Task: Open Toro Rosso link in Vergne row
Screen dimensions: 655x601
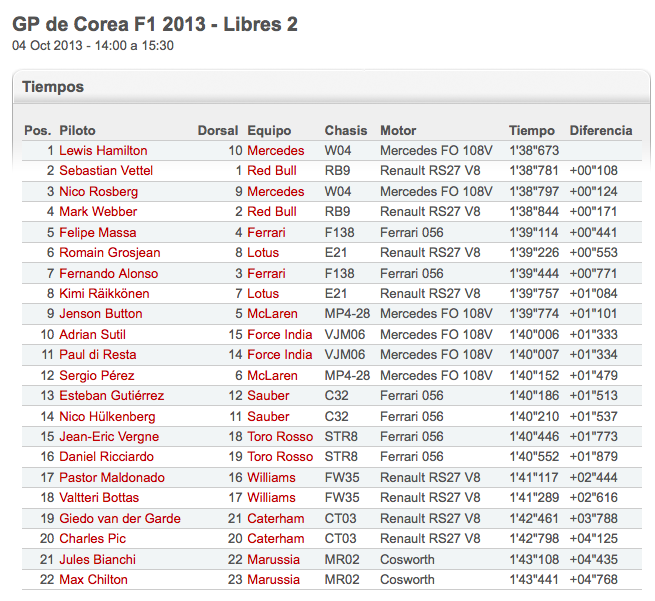Action: [x=280, y=436]
